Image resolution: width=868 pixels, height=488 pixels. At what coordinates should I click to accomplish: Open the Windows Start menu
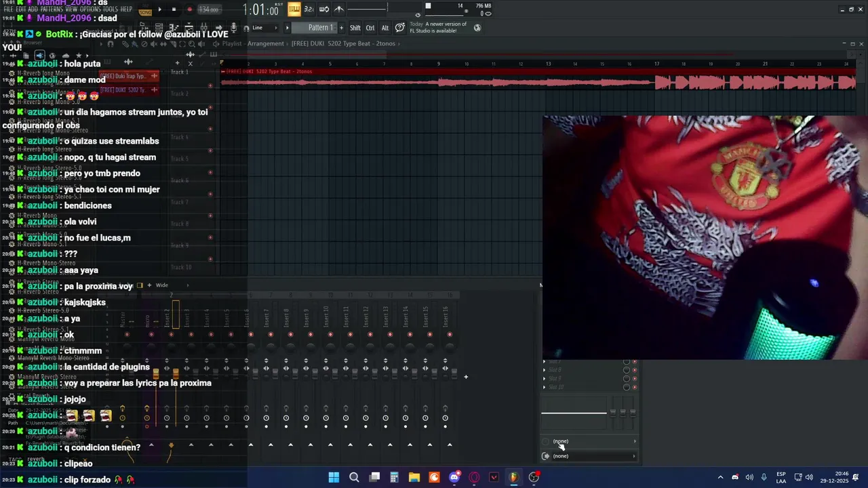click(334, 477)
